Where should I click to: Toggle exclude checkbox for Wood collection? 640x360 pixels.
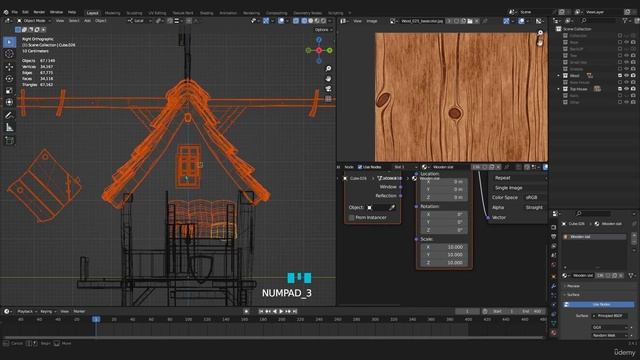pos(620,76)
